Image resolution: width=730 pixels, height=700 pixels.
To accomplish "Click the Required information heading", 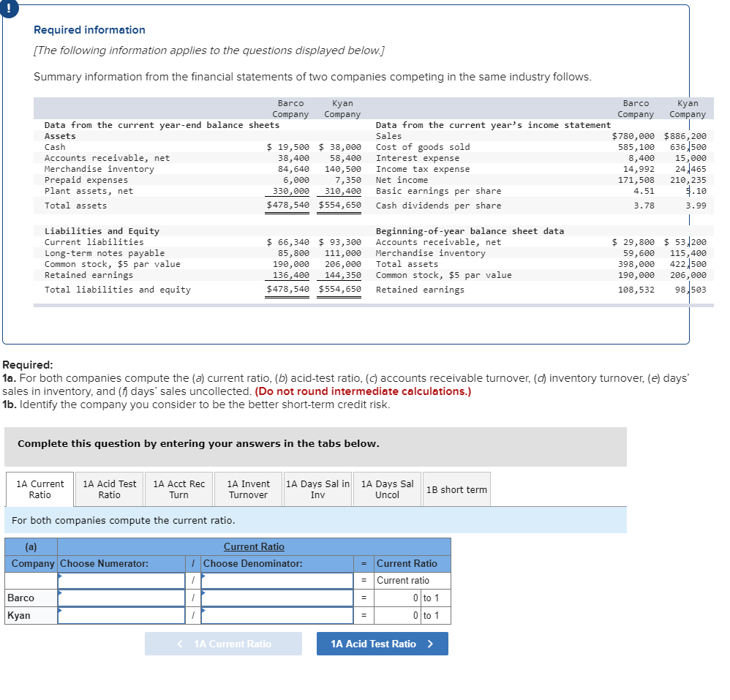I will [x=89, y=30].
